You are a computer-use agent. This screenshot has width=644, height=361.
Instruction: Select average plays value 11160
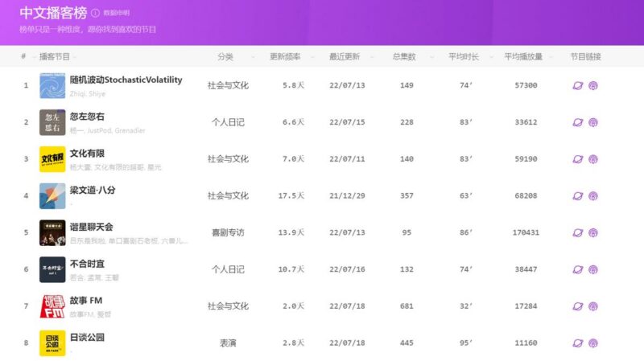point(526,343)
